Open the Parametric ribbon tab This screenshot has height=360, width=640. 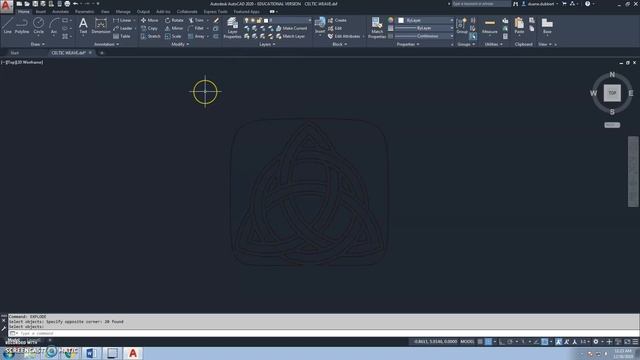[x=84, y=12]
